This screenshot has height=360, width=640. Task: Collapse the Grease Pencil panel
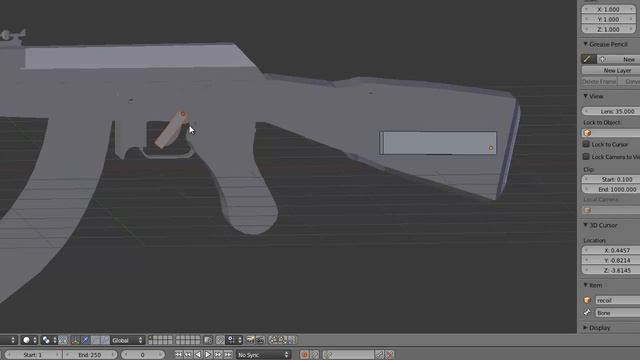(x=585, y=44)
